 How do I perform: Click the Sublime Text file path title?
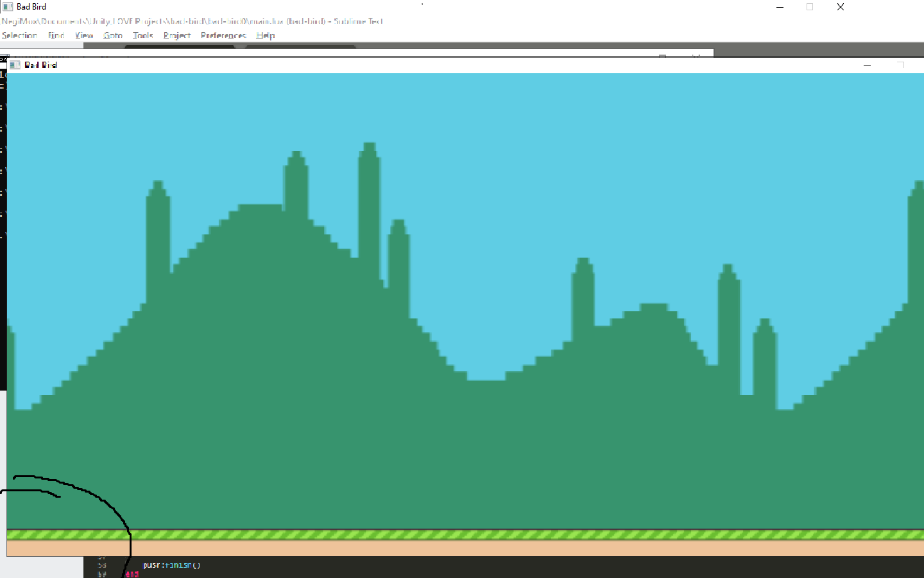[193, 21]
